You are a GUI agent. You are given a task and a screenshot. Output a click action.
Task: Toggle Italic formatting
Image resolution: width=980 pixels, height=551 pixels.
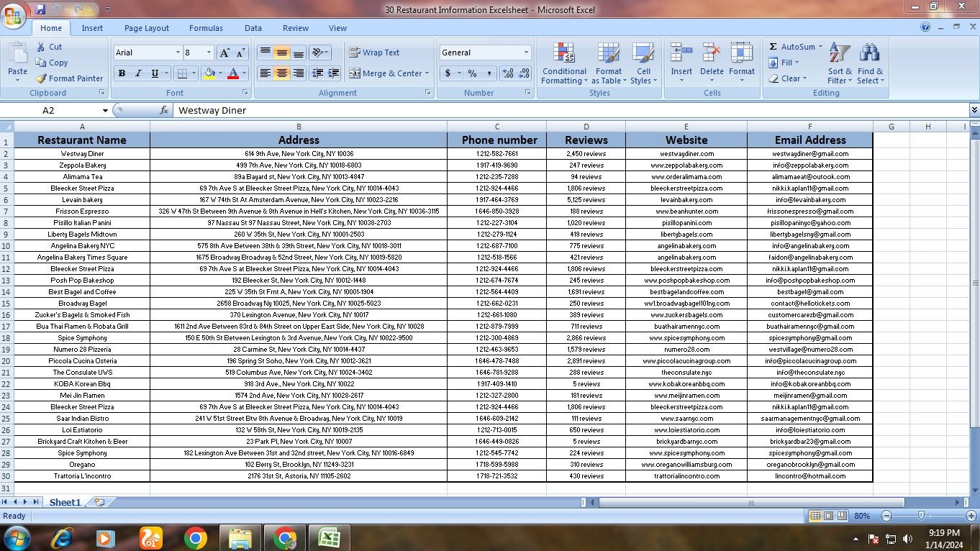tap(137, 73)
